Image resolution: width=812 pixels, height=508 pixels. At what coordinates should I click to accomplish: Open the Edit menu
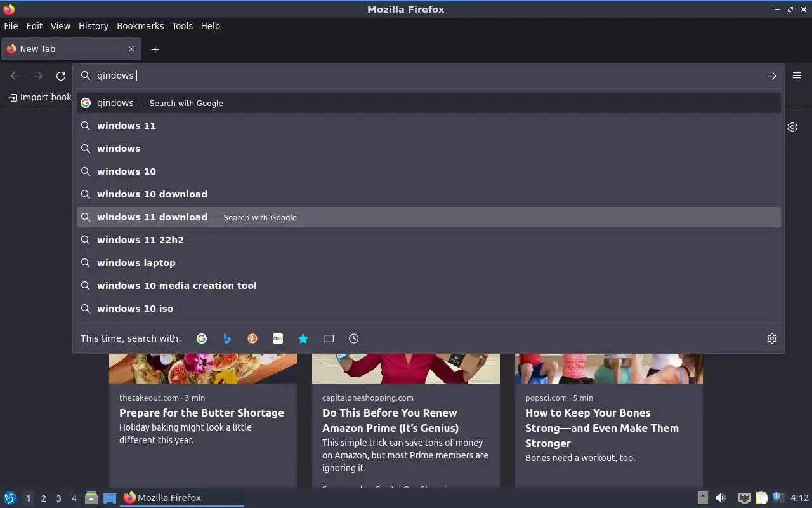[34, 26]
